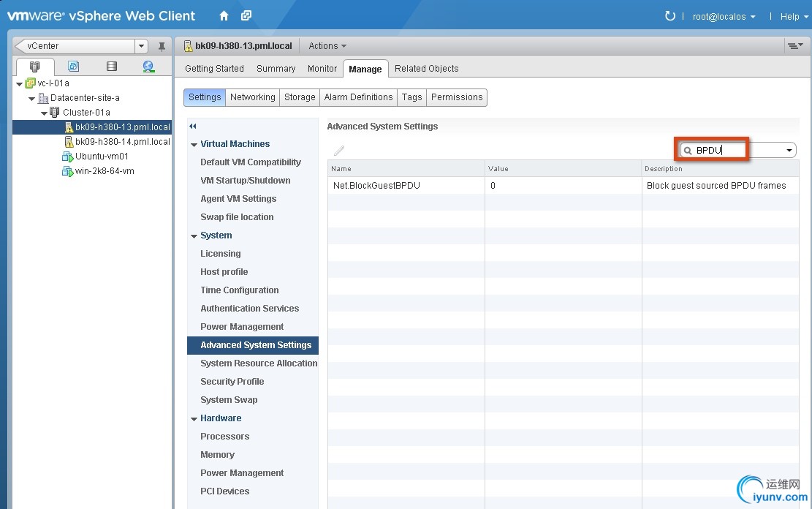Switch to the Monitor tab

(x=322, y=69)
